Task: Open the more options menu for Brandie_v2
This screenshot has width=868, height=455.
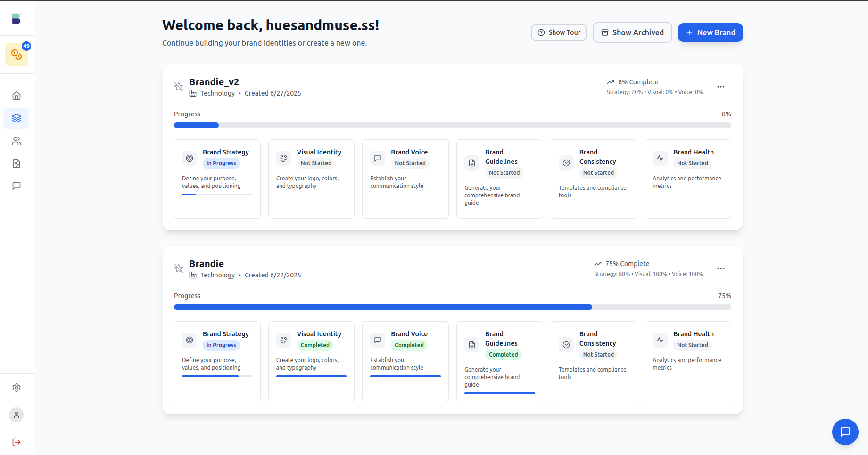Action: coord(721,87)
